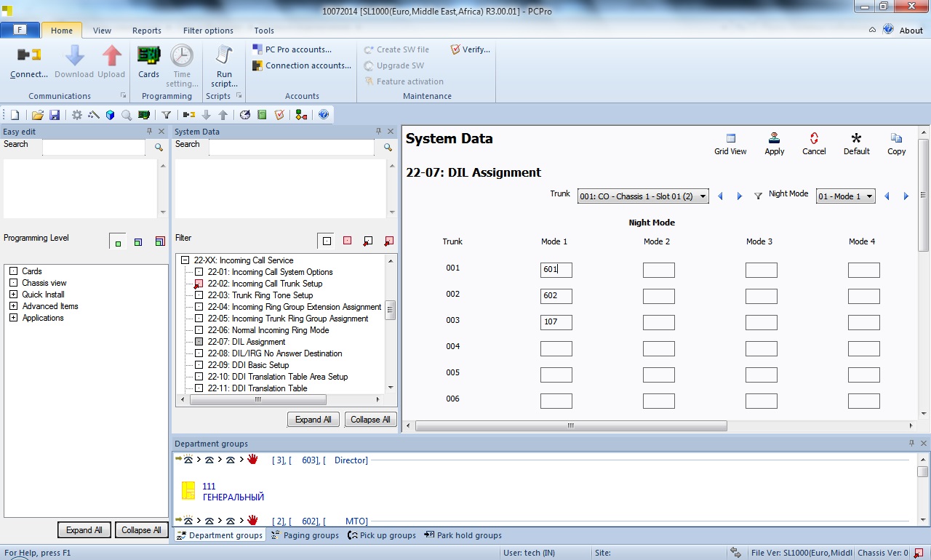Click the small up-arrow upload toolbar icon
Viewport: 931px width, 560px height.
(223, 115)
